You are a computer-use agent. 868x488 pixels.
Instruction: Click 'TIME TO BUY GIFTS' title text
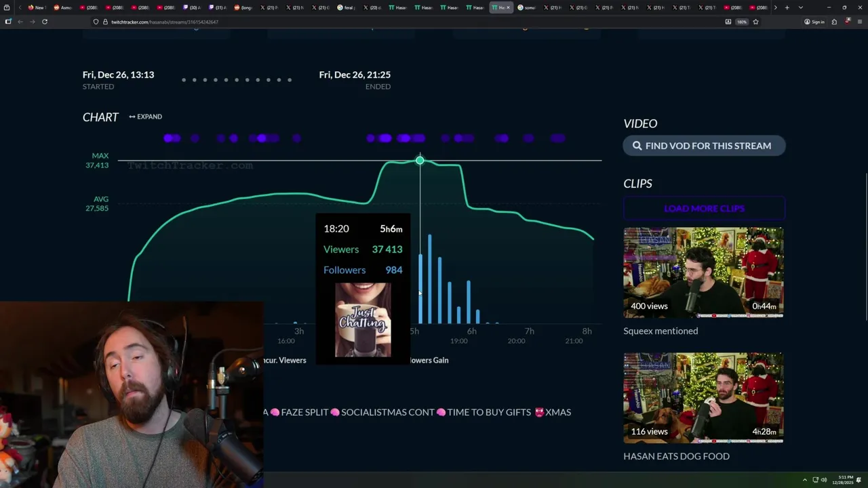(489, 412)
